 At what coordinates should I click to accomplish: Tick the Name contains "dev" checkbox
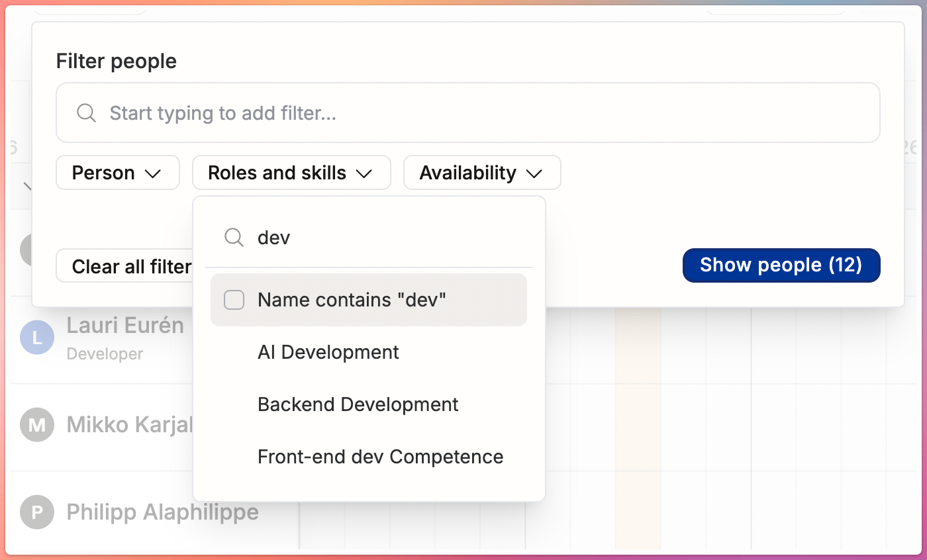(x=234, y=300)
